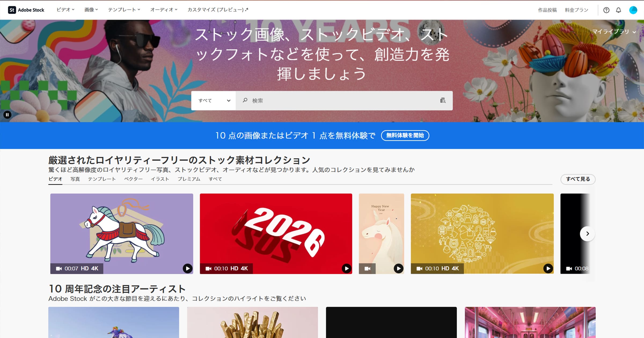Select the プレミアム collection tab
644x338 pixels.
pos(189,179)
